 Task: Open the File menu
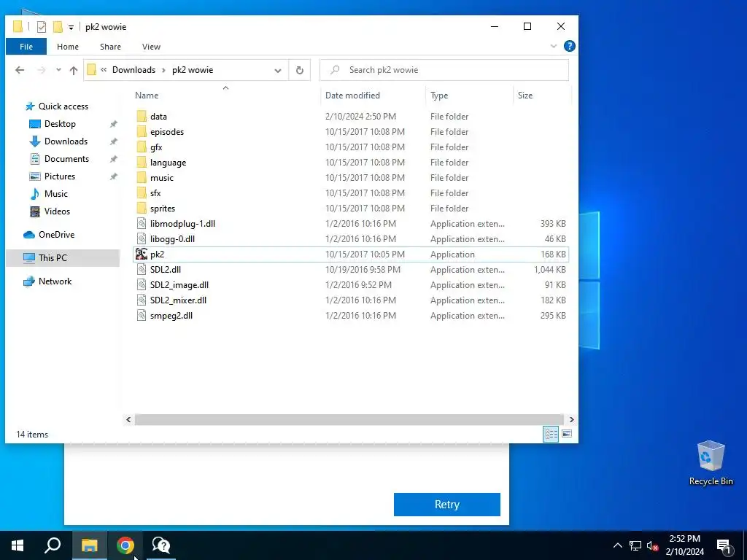[26, 47]
